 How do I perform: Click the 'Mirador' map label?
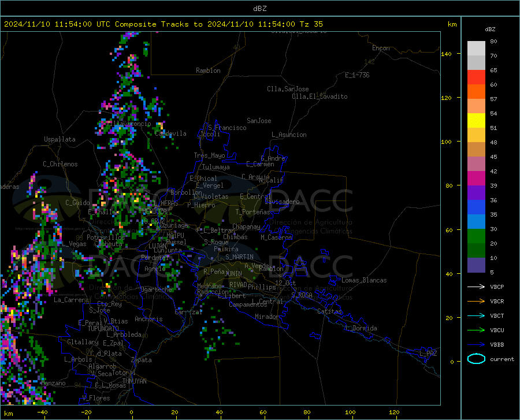pos(266,317)
